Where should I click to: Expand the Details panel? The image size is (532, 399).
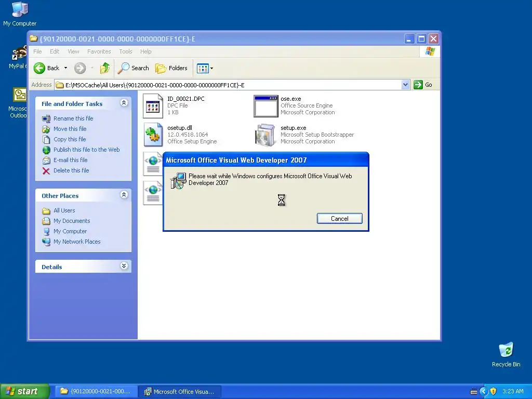coord(124,266)
